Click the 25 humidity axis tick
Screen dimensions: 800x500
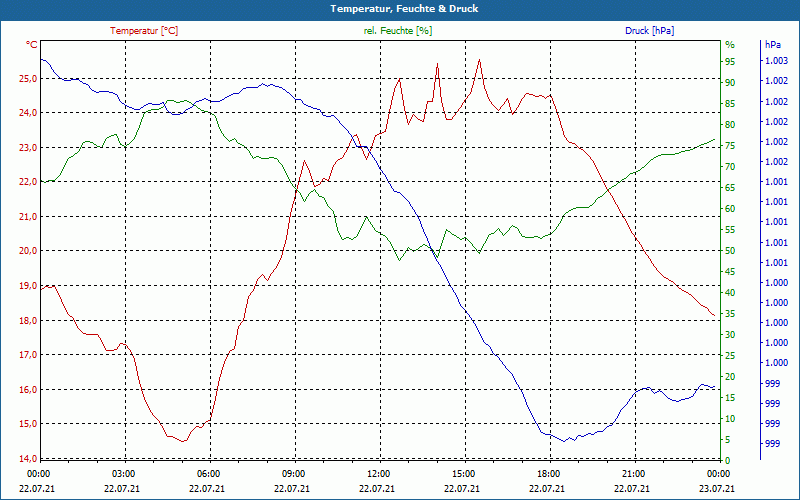730,356
